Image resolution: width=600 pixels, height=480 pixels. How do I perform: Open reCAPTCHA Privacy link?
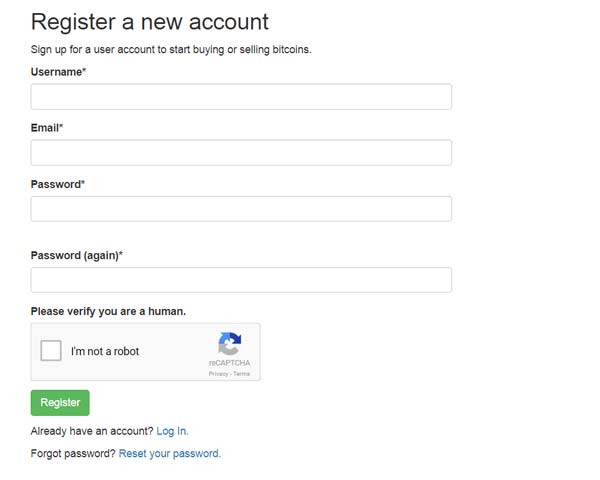coord(218,373)
